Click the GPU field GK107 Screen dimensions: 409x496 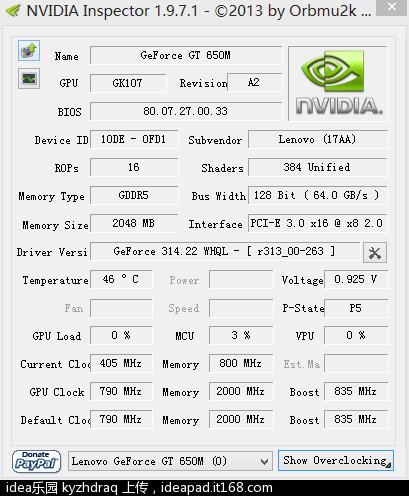[x=128, y=83]
